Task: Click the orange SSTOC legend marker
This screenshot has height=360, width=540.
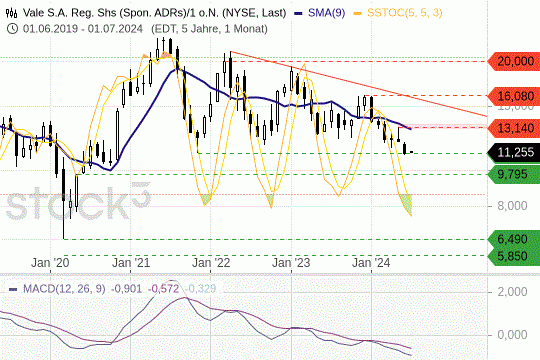Action: click(x=357, y=14)
